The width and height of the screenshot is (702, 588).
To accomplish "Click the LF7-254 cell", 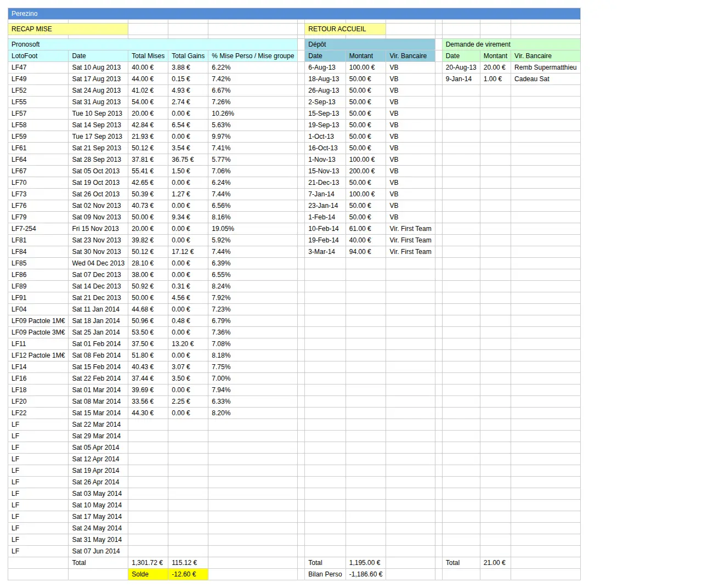I will click(38, 229).
